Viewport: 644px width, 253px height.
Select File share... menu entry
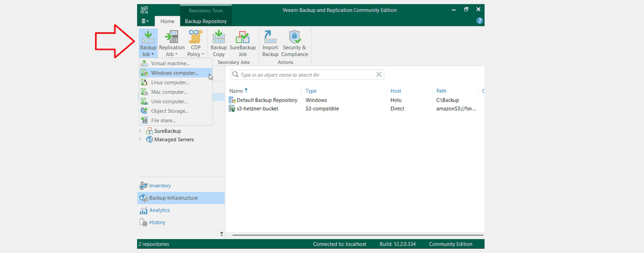click(175, 120)
